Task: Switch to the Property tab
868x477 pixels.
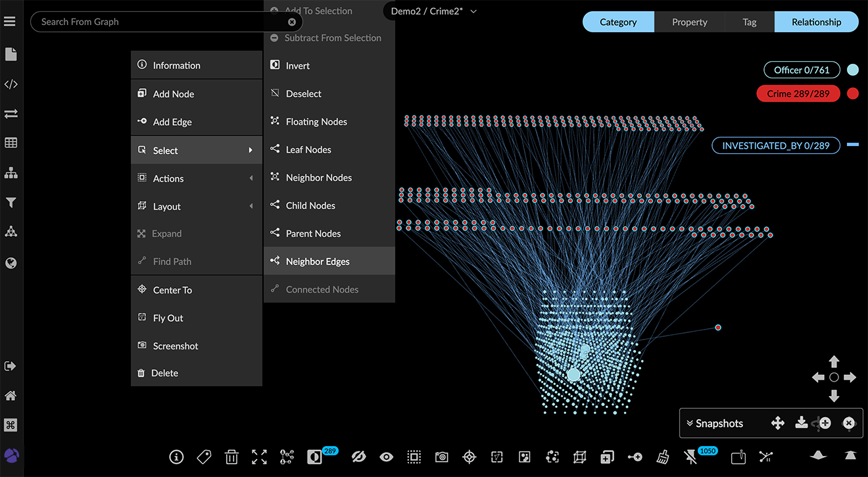Action: pos(689,22)
